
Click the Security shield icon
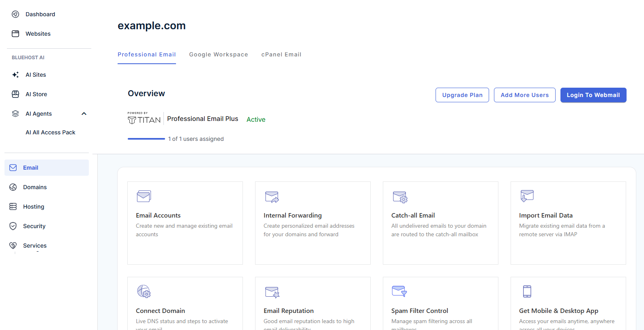tap(13, 226)
